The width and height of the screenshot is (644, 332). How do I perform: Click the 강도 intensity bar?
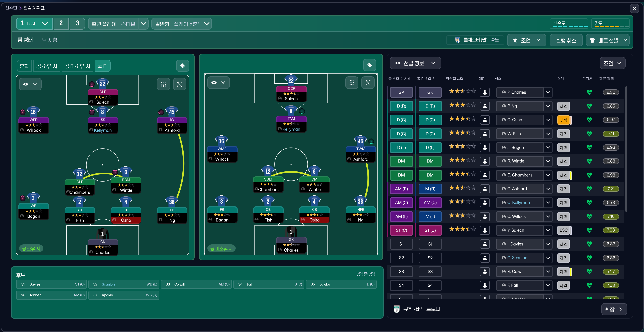[x=610, y=24]
